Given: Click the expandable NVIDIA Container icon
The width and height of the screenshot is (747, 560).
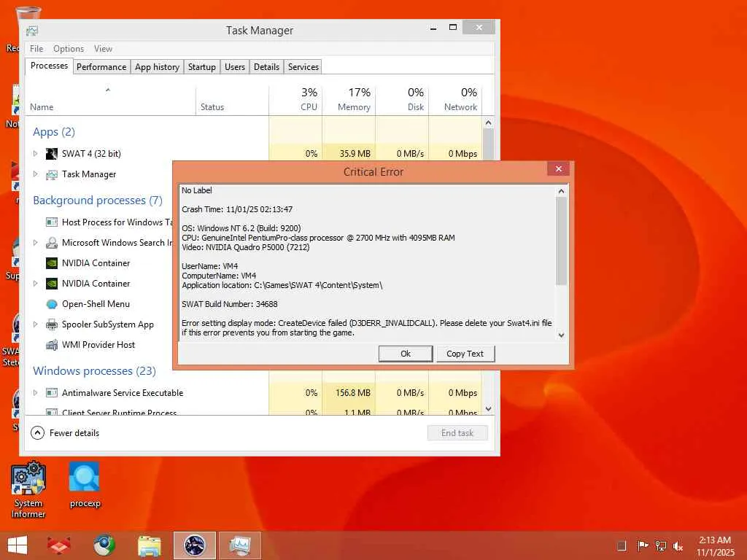Looking at the screenshot, I should pos(52,284).
